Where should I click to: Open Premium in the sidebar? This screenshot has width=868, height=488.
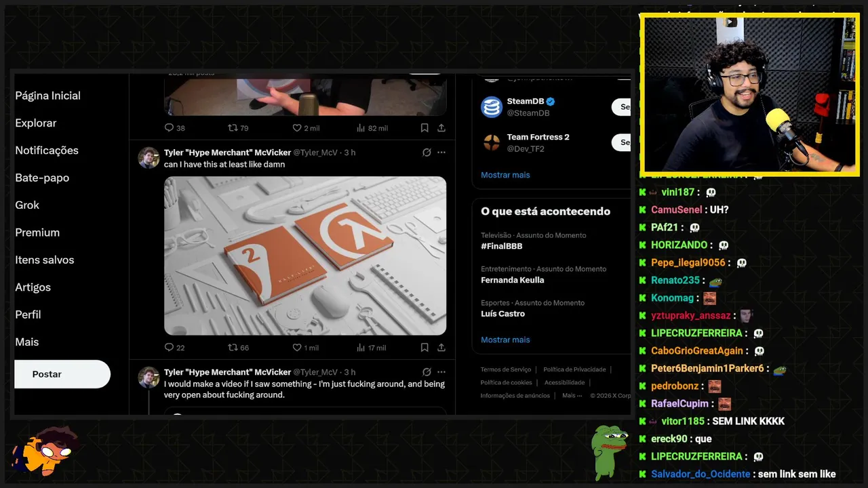coord(37,232)
